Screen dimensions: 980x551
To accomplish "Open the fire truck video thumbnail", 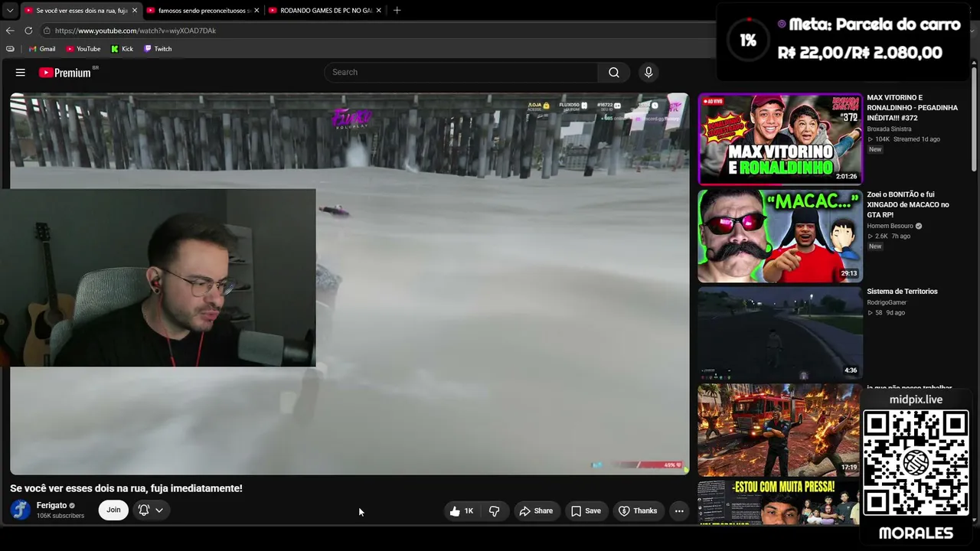I will [x=780, y=430].
